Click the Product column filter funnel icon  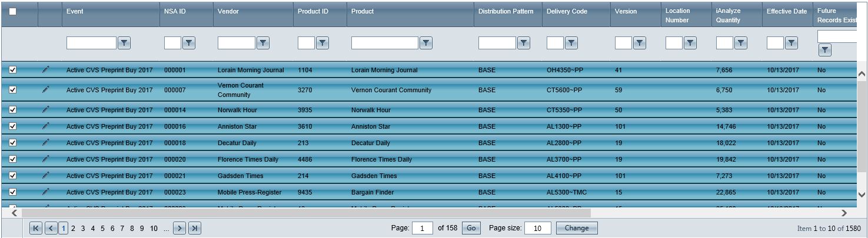[426, 43]
